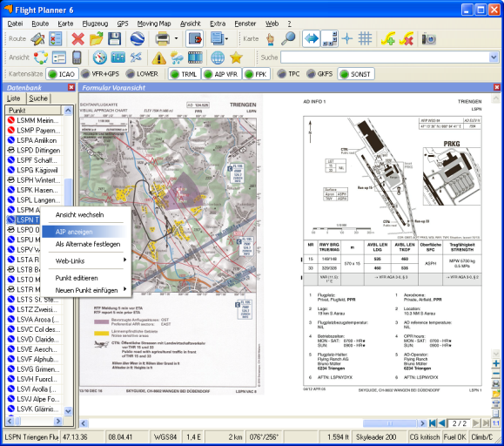
Task: Select AIP anzeigen in context menu
Action: pyautogui.click(x=84, y=232)
